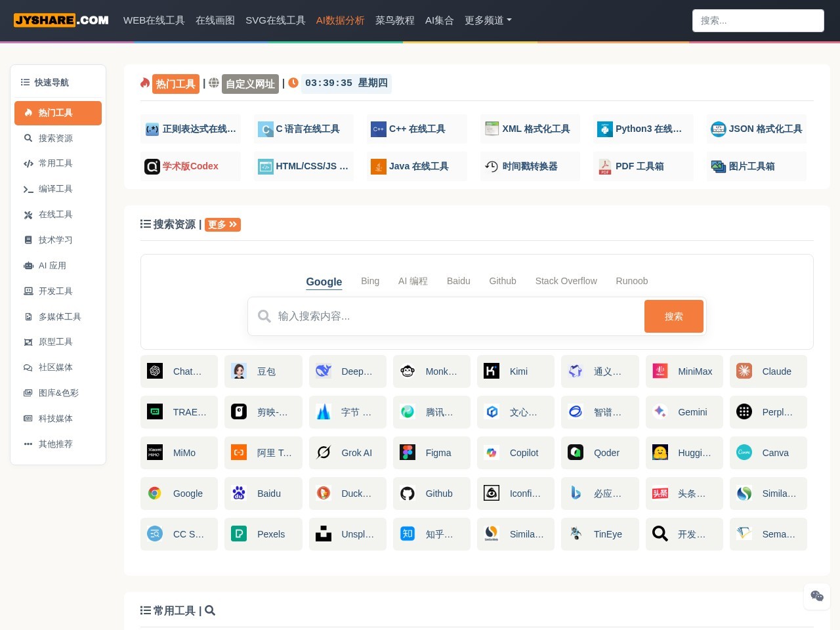Select AI 应用 in the sidebar
This screenshot has height=630, width=840.
[58, 266]
